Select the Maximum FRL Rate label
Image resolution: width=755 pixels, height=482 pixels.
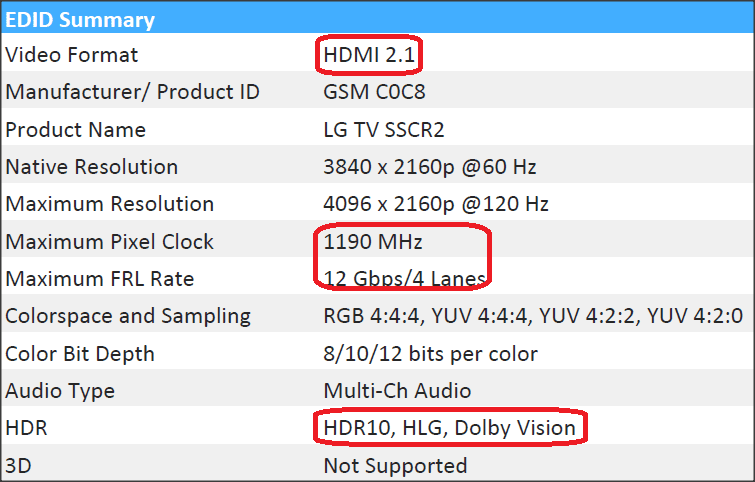[100, 279]
